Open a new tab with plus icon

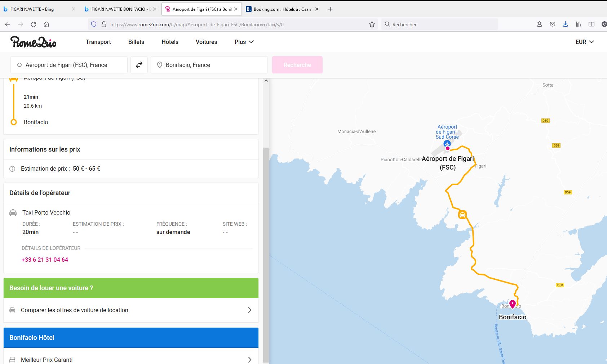[x=330, y=9]
